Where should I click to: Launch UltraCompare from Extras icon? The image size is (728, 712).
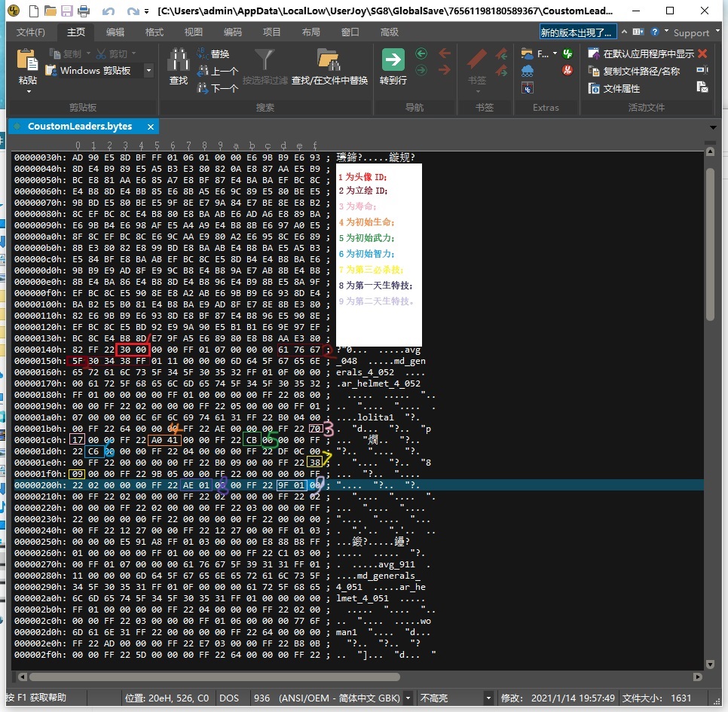(x=528, y=87)
